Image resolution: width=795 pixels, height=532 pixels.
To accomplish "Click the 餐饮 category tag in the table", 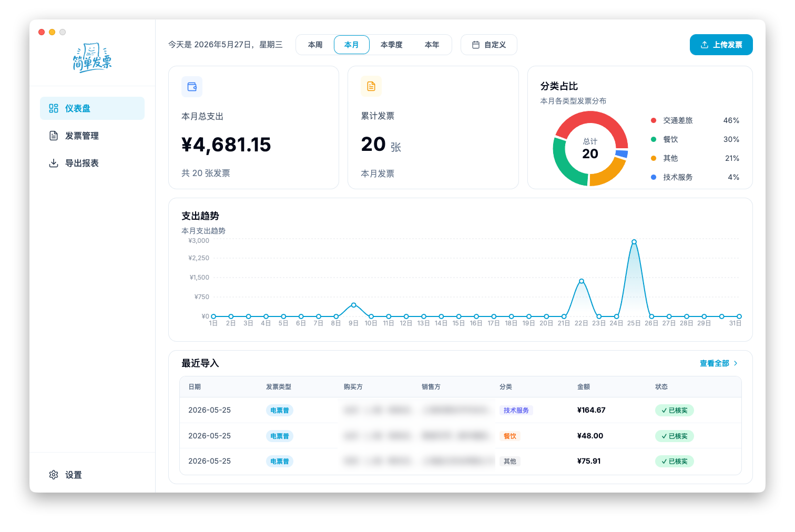I will pos(510,436).
